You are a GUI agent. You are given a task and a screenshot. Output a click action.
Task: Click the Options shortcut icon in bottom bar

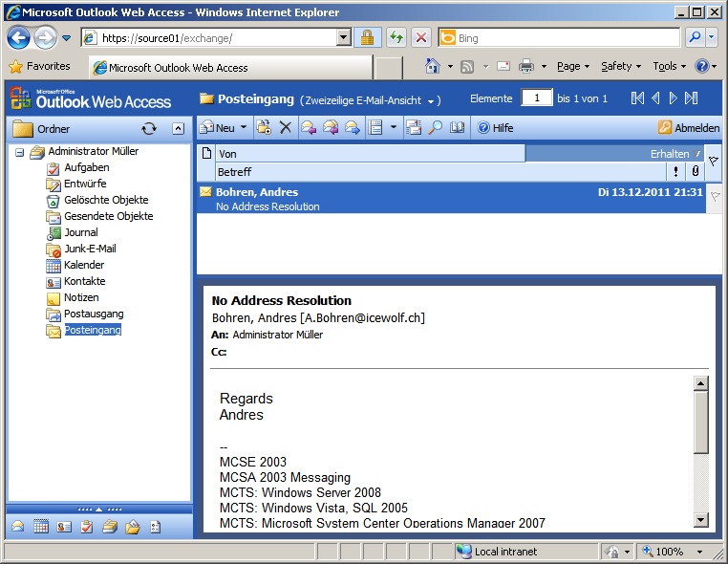pos(155,527)
